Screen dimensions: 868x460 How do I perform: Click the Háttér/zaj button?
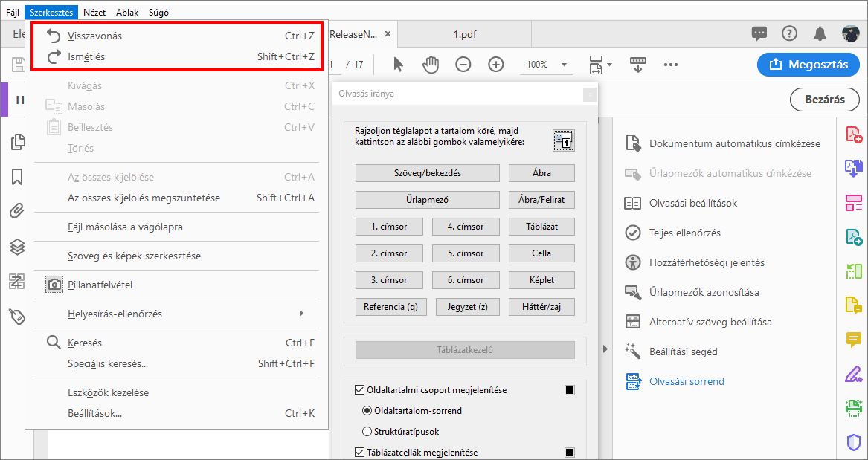click(541, 307)
